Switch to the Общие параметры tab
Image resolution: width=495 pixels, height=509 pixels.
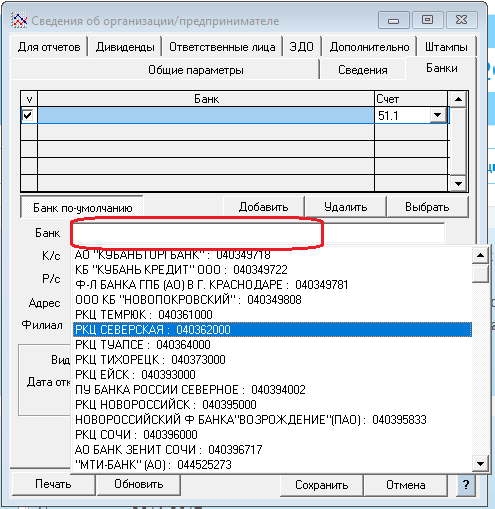tap(196, 70)
